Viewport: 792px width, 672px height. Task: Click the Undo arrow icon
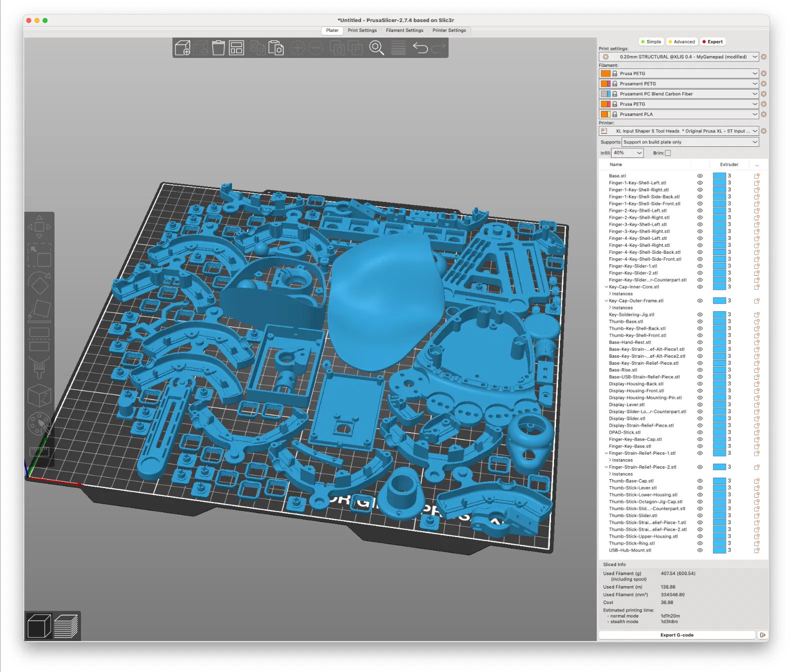[x=420, y=48]
